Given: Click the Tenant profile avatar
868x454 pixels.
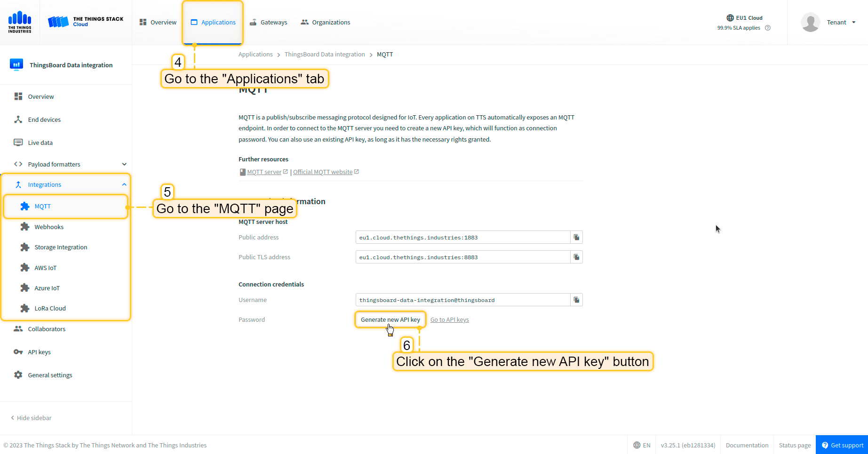Looking at the screenshot, I should (x=810, y=23).
